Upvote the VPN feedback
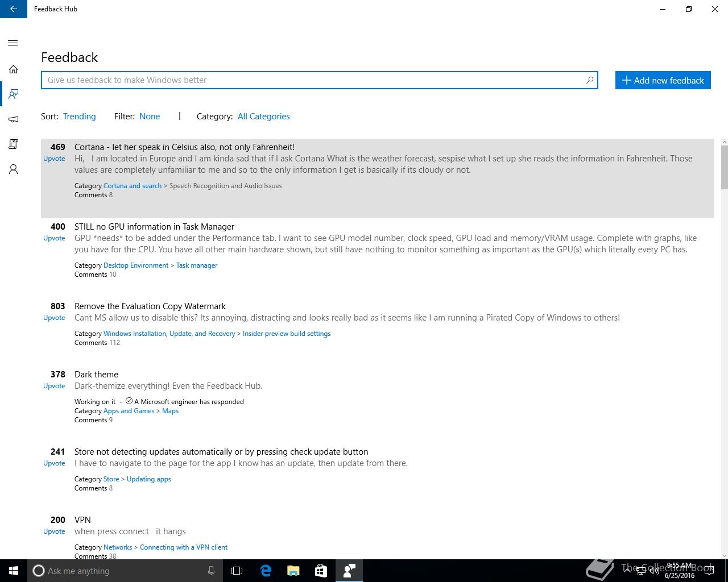Image resolution: width=728 pixels, height=582 pixels. pyautogui.click(x=54, y=531)
